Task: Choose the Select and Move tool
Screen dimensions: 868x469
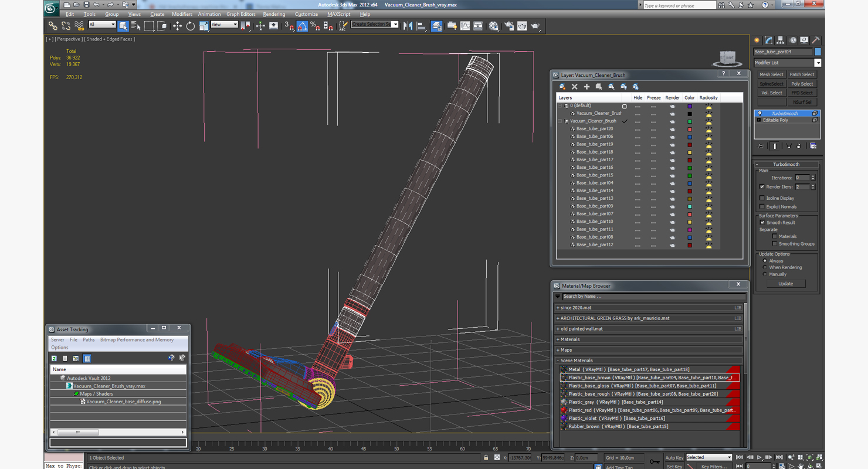Action: (177, 26)
